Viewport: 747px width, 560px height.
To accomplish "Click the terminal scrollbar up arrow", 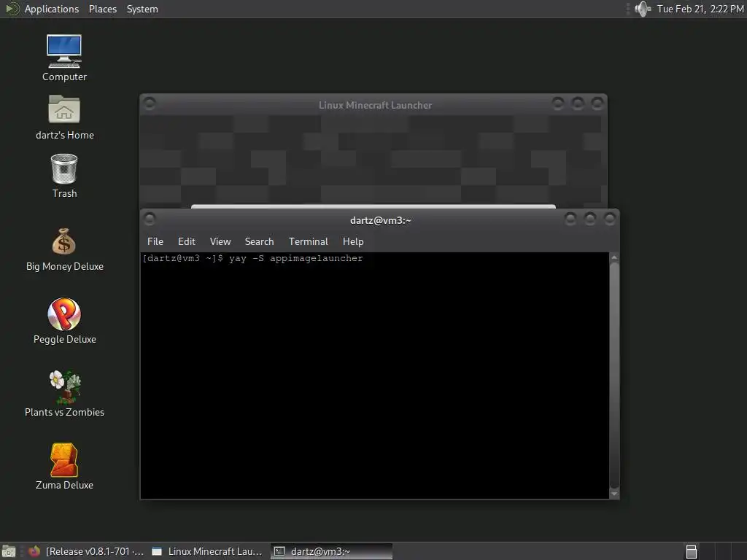I will point(614,257).
